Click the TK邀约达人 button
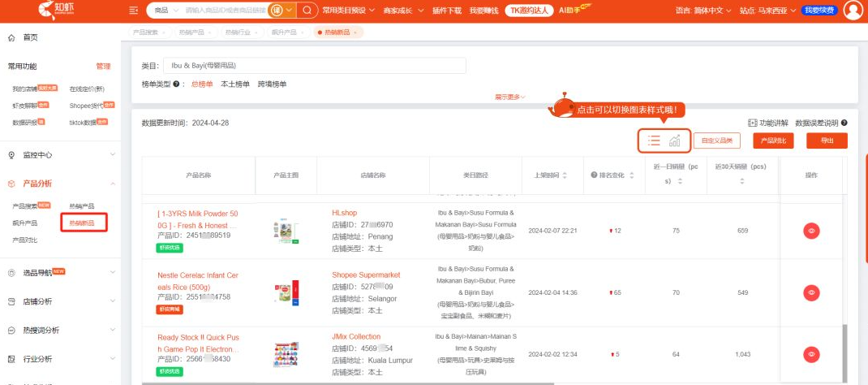The image size is (868, 385). pyautogui.click(x=529, y=11)
